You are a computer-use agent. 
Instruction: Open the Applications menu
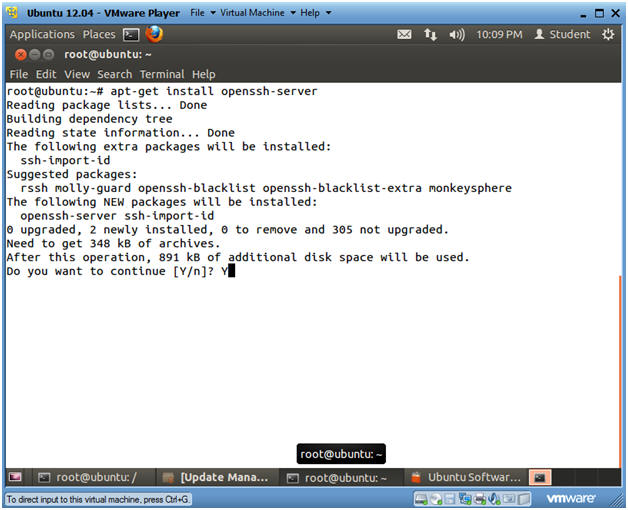click(42, 34)
